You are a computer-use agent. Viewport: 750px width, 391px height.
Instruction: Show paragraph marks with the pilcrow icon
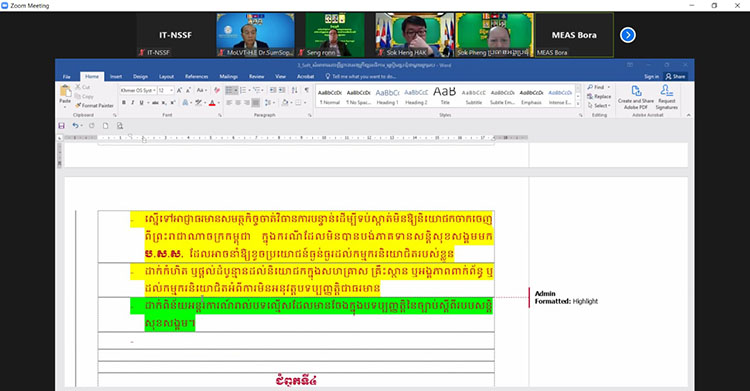click(x=307, y=90)
